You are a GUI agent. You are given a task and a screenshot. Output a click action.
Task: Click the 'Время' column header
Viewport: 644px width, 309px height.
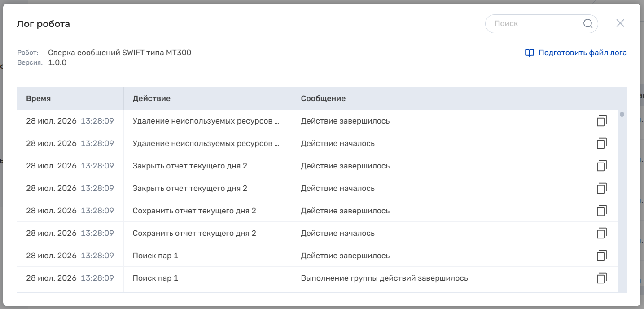pos(70,98)
